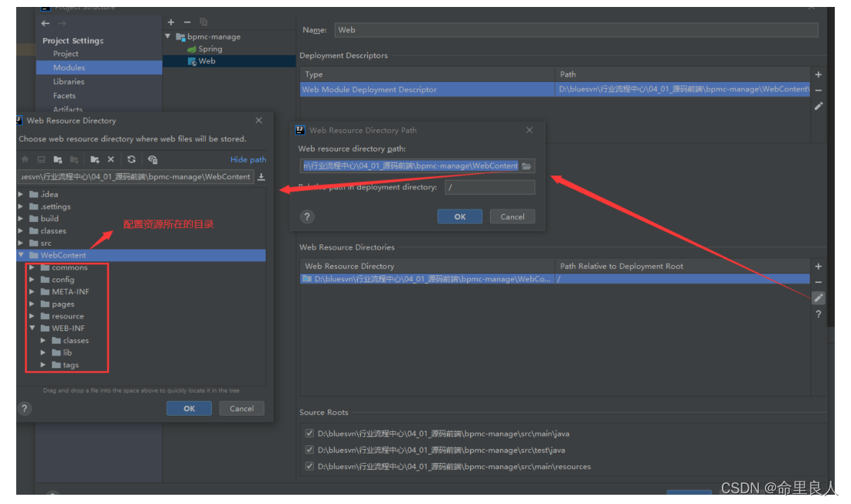Image resolution: width=851 pixels, height=504 pixels.
Task: Browse folder icon in Web resource directory path
Action: coord(526,166)
